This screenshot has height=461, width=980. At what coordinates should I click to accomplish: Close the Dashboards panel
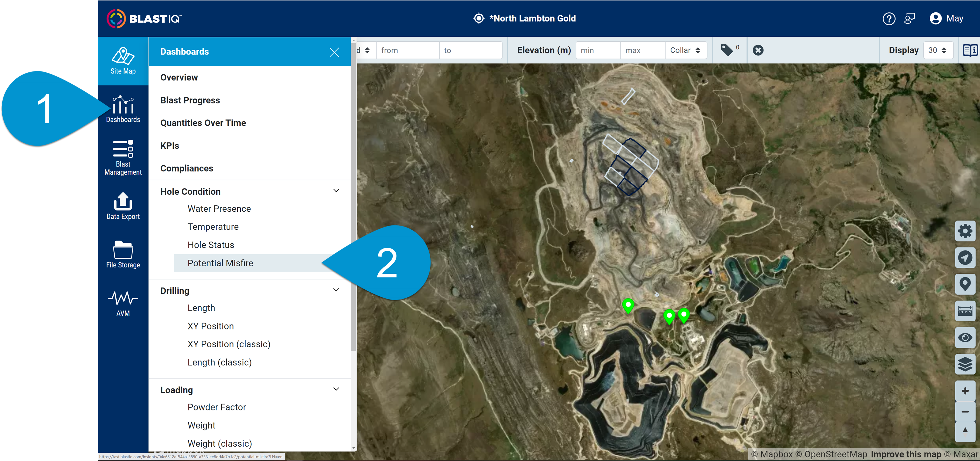click(x=334, y=52)
